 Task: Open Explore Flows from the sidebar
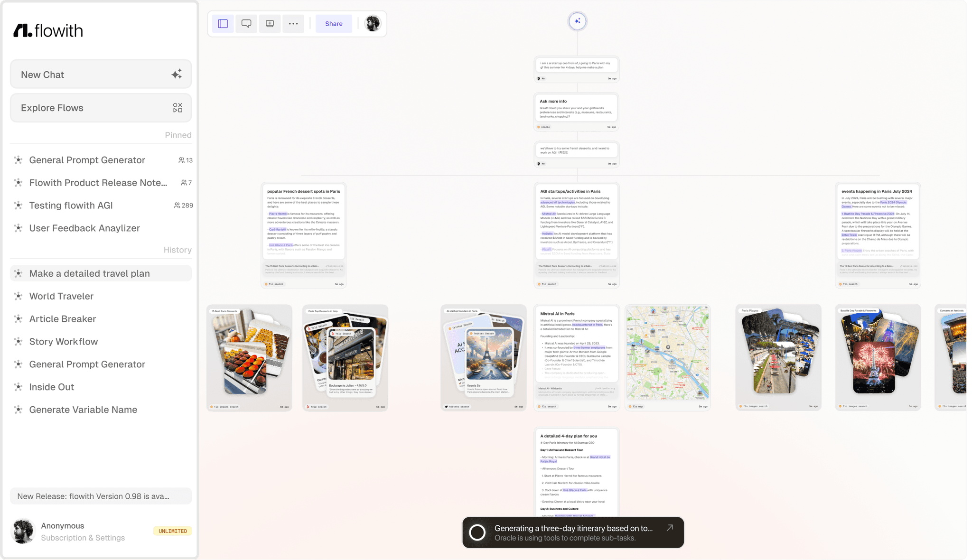[101, 108]
